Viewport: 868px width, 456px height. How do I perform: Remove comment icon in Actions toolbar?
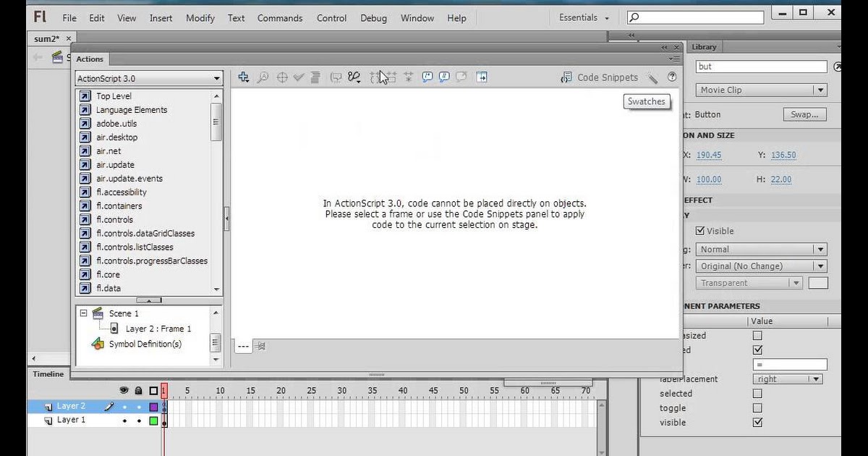point(461,77)
